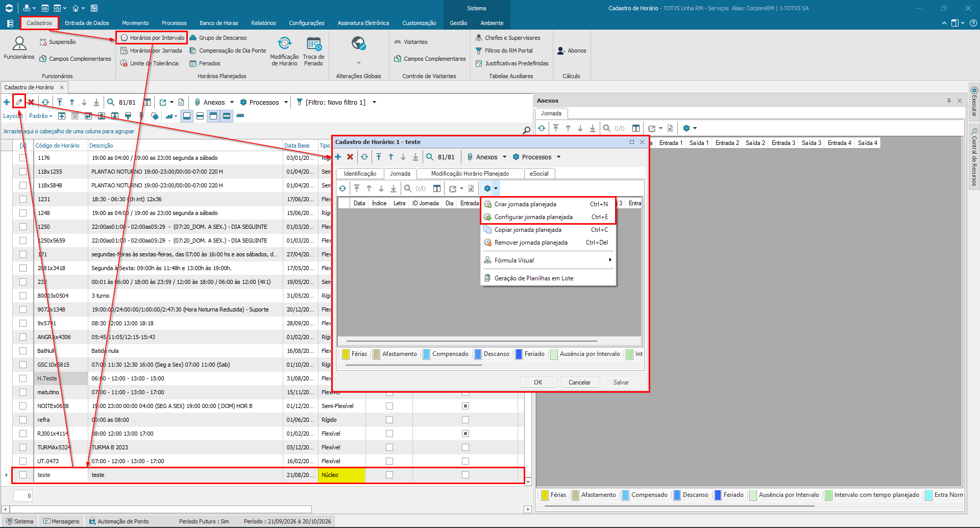
Task: Open Funcionários in the ribbon
Action: [19, 48]
